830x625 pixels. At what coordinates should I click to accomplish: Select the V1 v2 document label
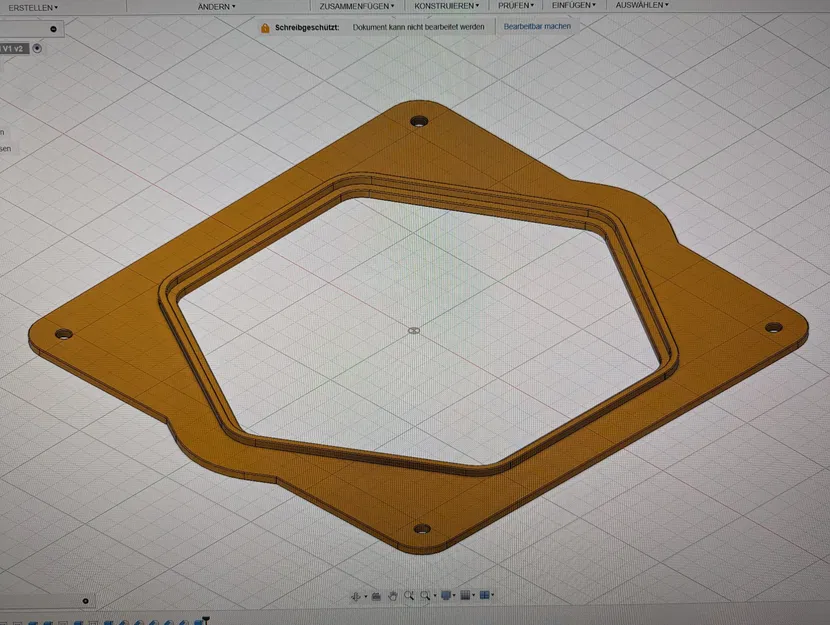12,47
